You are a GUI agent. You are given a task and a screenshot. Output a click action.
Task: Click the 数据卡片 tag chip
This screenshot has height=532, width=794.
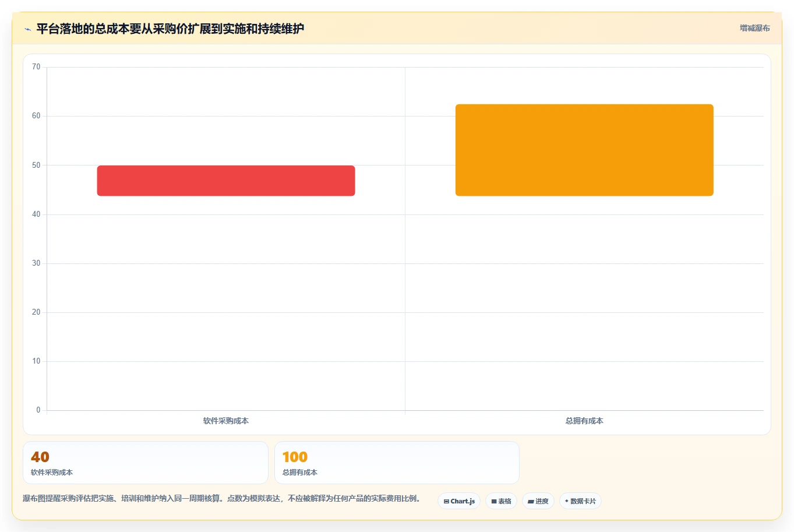(x=580, y=501)
